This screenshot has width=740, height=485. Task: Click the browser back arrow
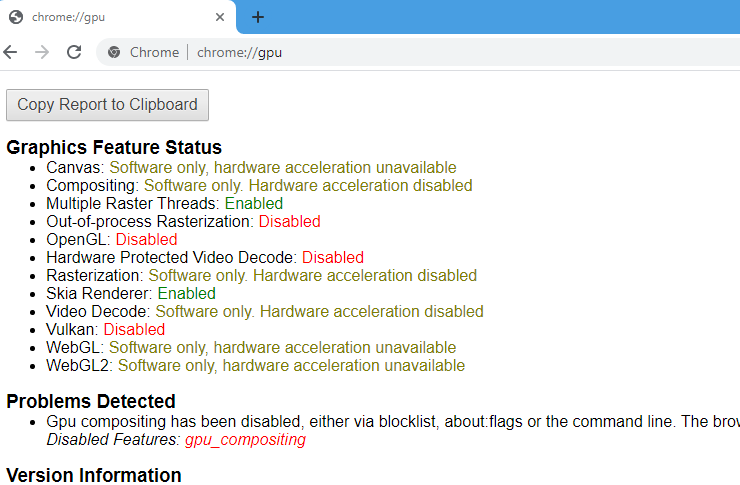10,52
